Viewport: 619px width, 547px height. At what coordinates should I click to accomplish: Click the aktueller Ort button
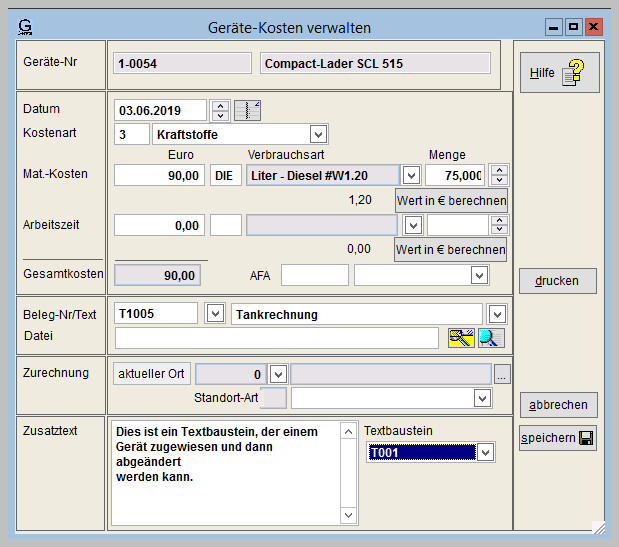coord(151,374)
